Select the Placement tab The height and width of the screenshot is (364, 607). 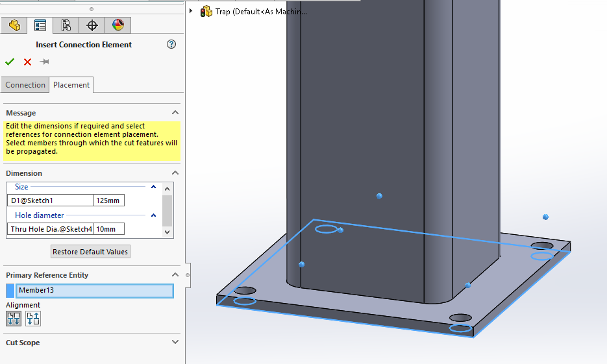click(x=71, y=85)
